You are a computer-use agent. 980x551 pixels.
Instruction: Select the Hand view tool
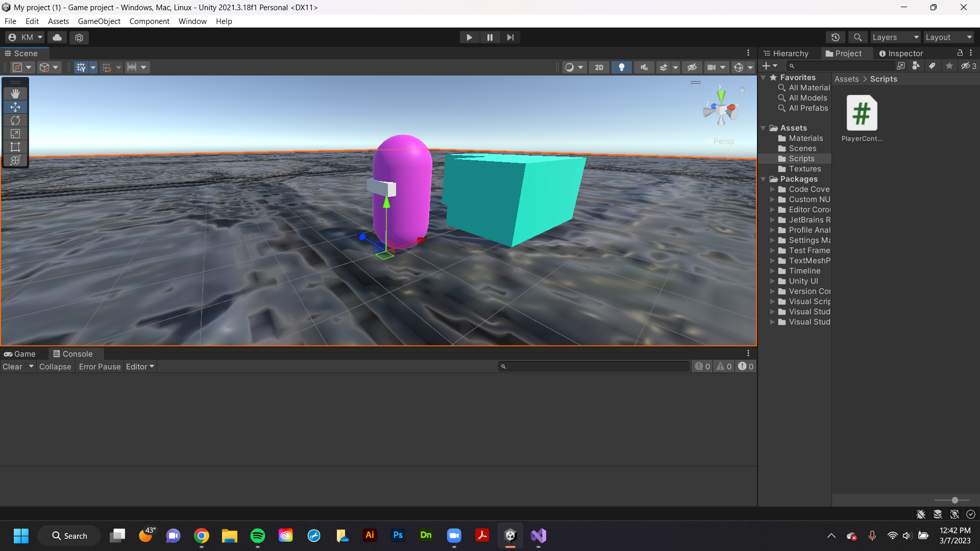(15, 93)
